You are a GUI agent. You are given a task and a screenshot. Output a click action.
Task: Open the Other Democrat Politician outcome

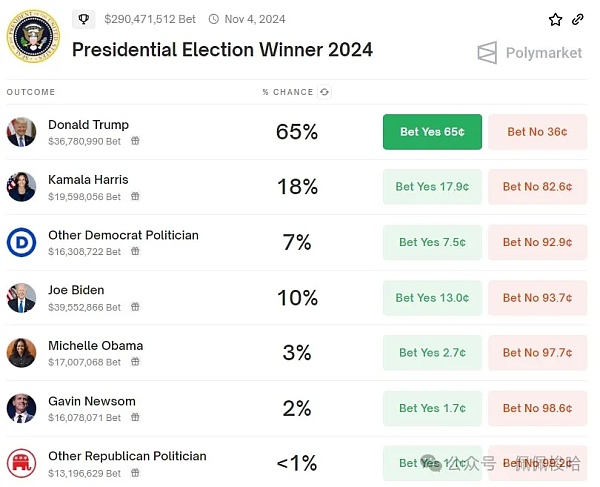(x=123, y=235)
